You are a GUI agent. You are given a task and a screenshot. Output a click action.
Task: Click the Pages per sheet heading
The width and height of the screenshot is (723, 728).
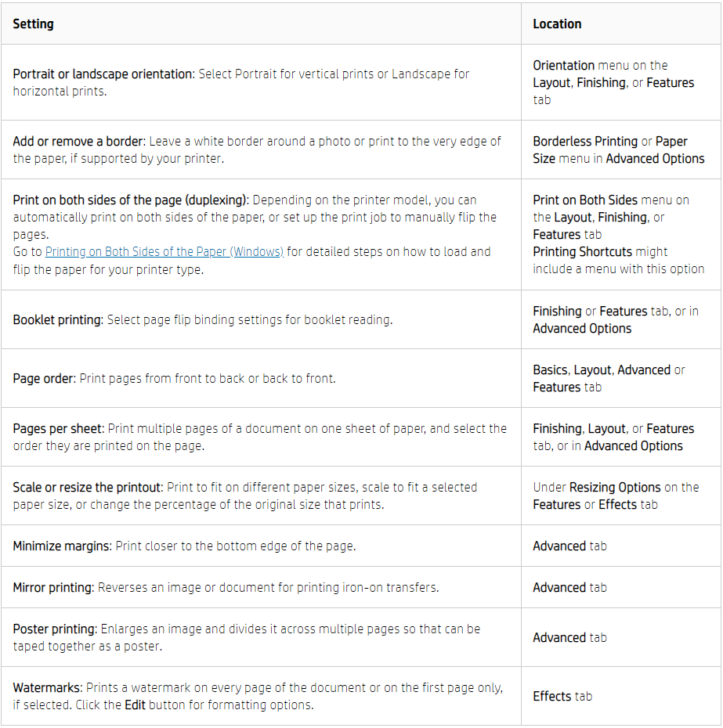(x=57, y=429)
